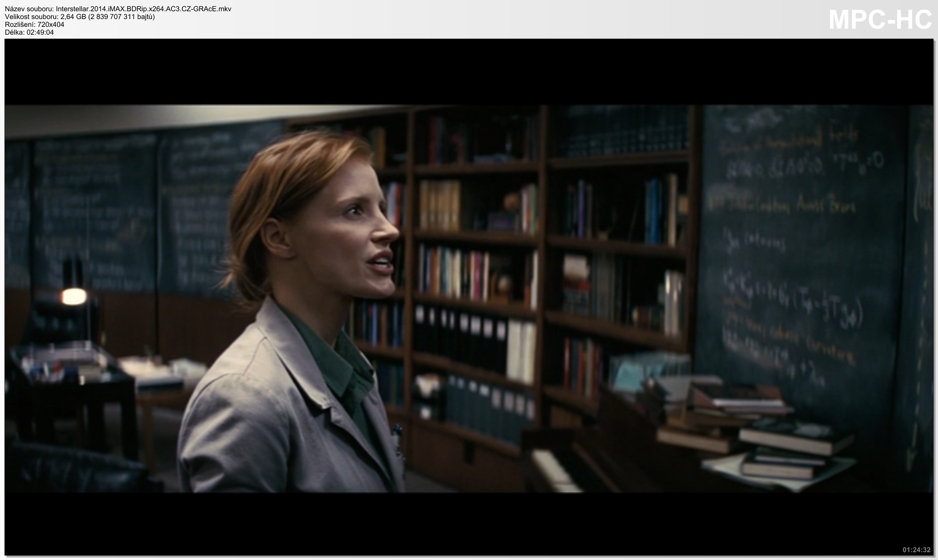Click the 'Rozlišení: 720x404' text
Image resolution: width=938 pixels, height=560 pixels.
(x=35, y=24)
